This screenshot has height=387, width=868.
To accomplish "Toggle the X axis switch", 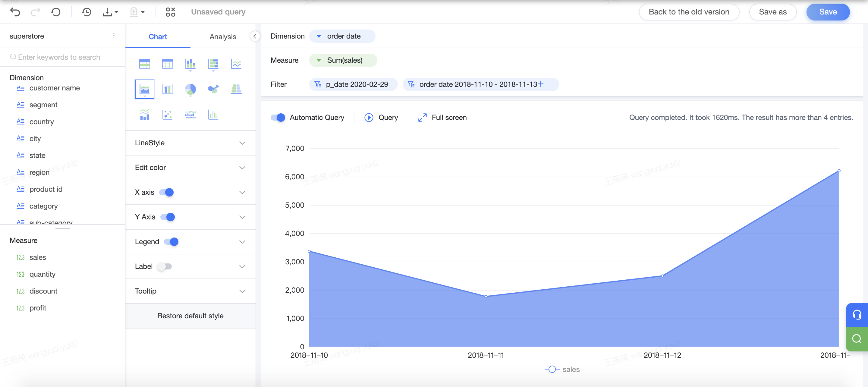I will [166, 192].
